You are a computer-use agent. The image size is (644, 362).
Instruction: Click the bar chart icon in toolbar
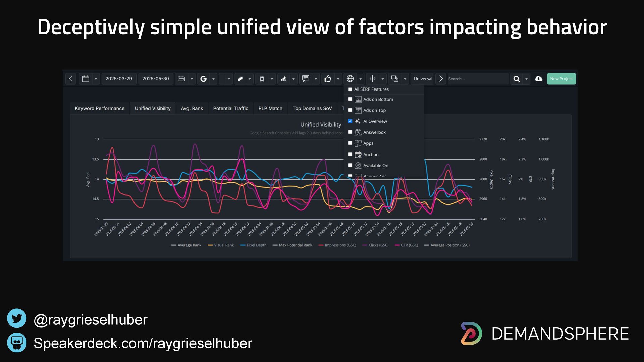pos(284,79)
